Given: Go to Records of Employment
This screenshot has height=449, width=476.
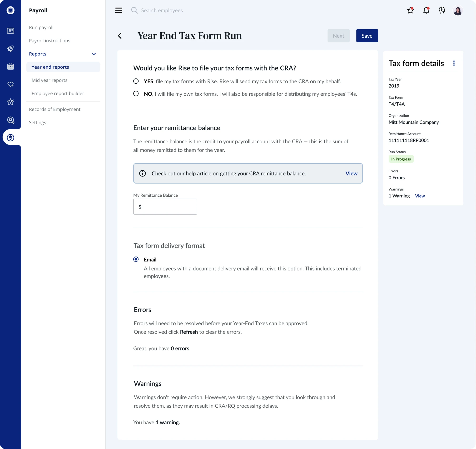Looking at the screenshot, I should click(55, 109).
